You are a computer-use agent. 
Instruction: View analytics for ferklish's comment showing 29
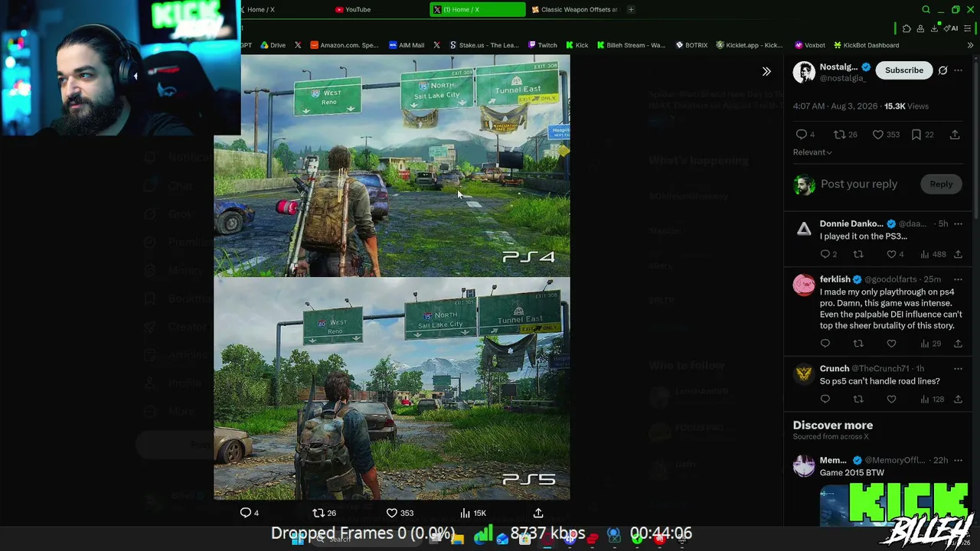click(930, 344)
